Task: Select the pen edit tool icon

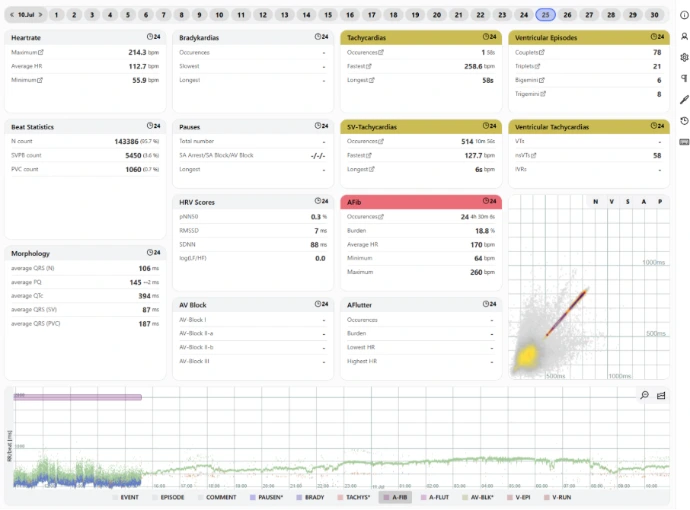Action: pyautogui.click(x=684, y=99)
